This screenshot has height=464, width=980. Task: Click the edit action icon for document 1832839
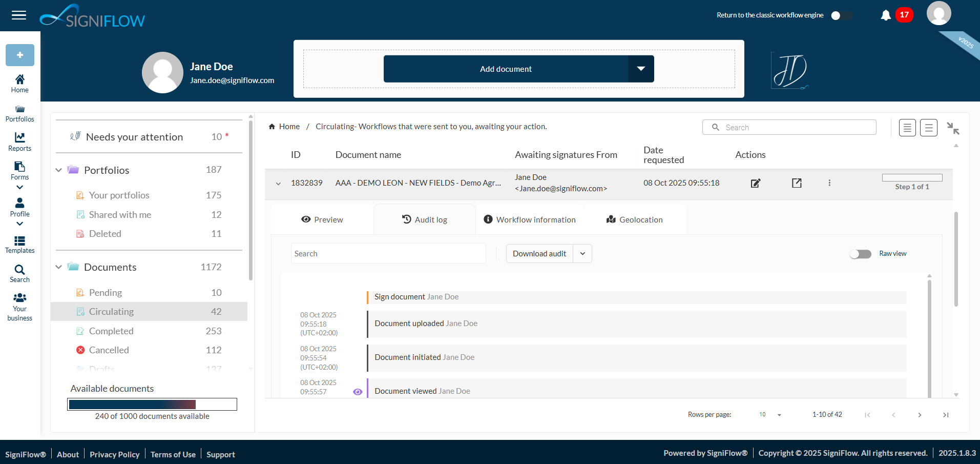coord(755,183)
